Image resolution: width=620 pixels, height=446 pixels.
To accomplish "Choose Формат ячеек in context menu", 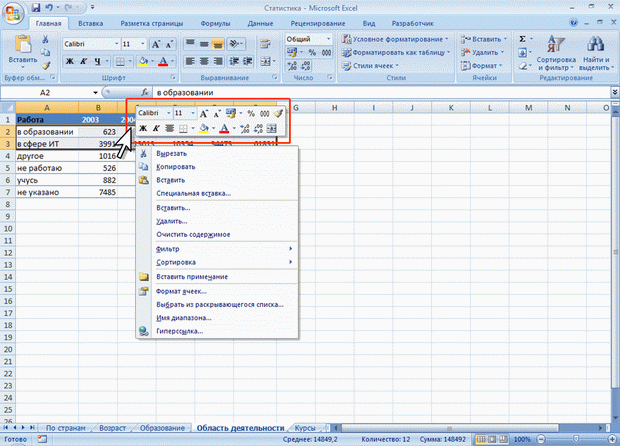I will tap(217, 291).
